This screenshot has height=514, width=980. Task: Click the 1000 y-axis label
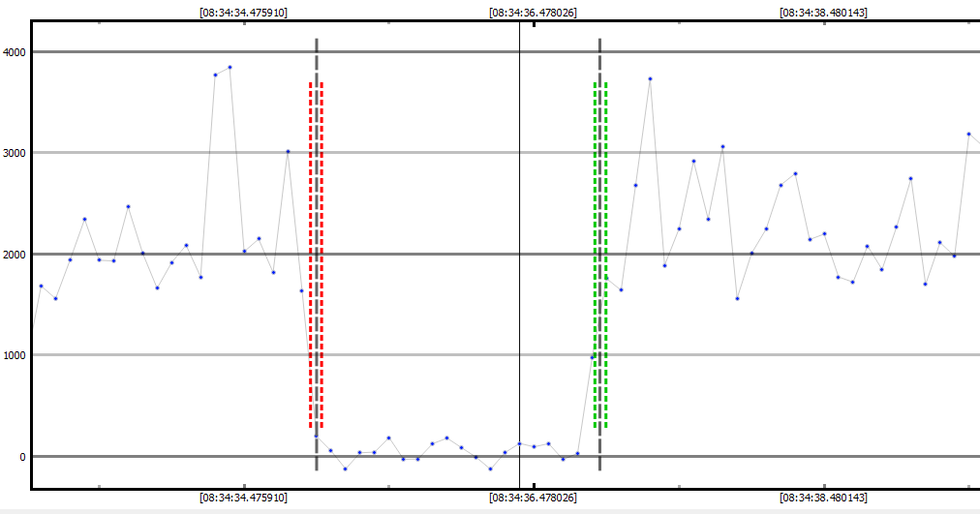[x=15, y=355]
